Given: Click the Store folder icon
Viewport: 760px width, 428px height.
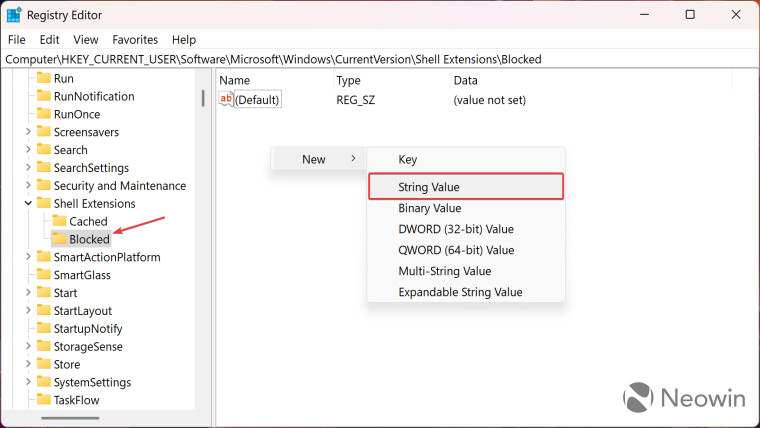Looking at the screenshot, I should (x=44, y=364).
